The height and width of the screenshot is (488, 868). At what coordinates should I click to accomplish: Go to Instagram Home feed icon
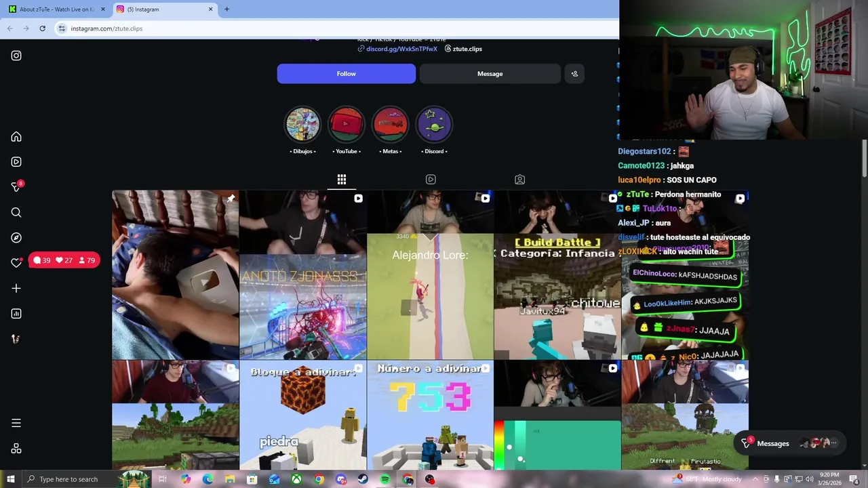(x=16, y=137)
